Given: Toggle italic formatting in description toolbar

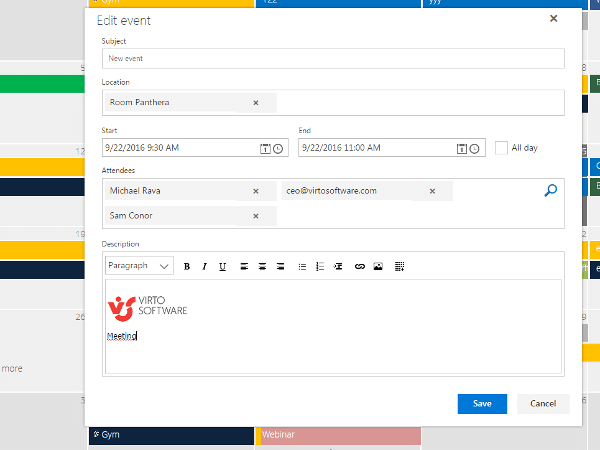Looking at the screenshot, I should pyautogui.click(x=205, y=266).
